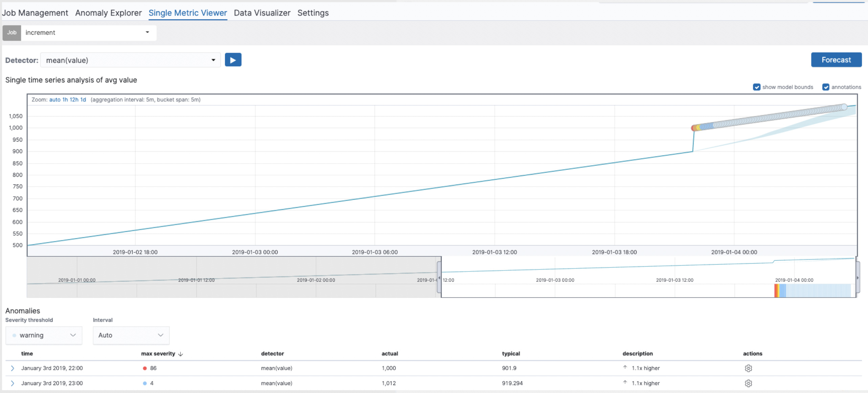The width and height of the screenshot is (868, 393).
Task: Click the blue play refresh button
Action: [233, 60]
